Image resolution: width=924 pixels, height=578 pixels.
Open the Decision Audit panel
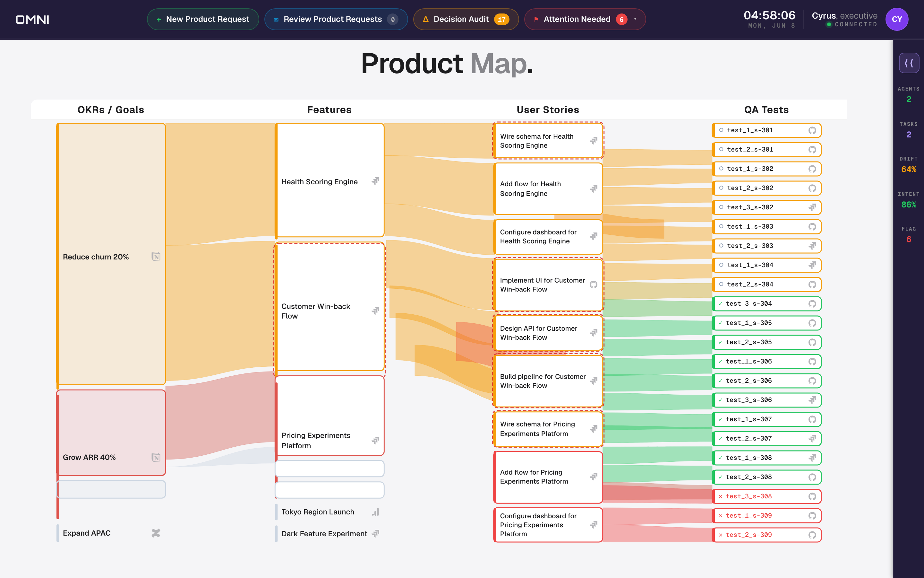pyautogui.click(x=466, y=19)
